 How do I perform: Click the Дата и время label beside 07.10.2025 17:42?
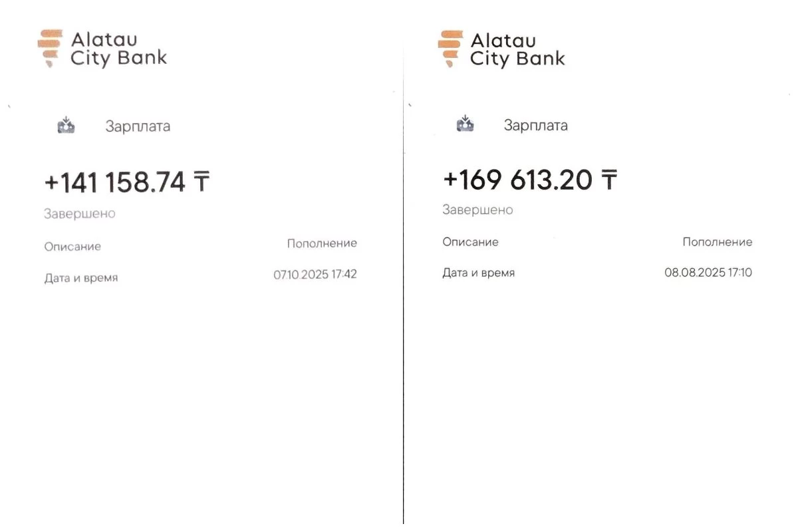coord(81,278)
